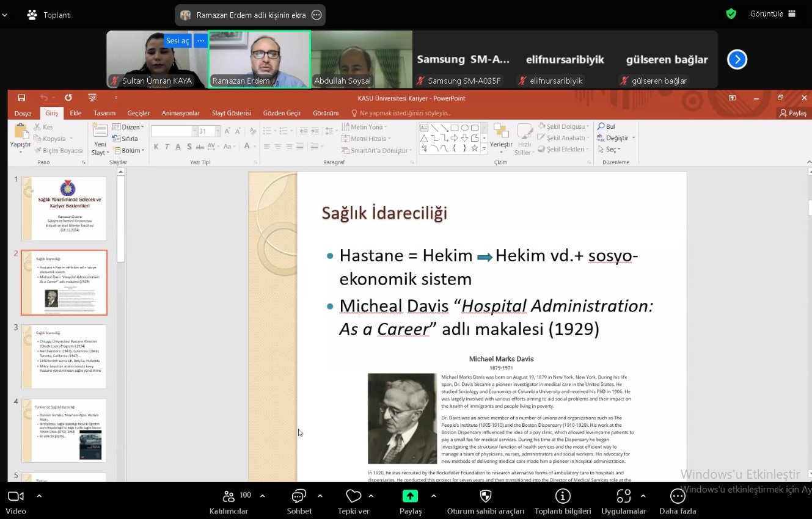
Task: Open the Sohbet chat panel
Action: click(x=299, y=496)
